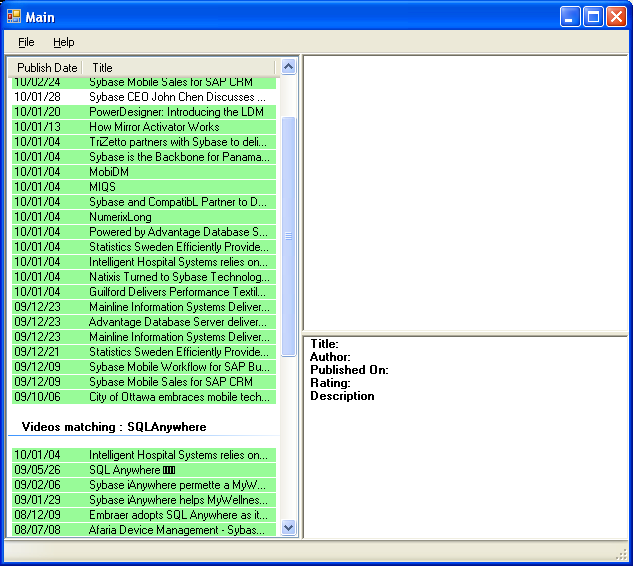Select 'City of Ottawa embraces mobile tech...' row
The width and height of the screenshot is (633, 566).
click(144, 396)
